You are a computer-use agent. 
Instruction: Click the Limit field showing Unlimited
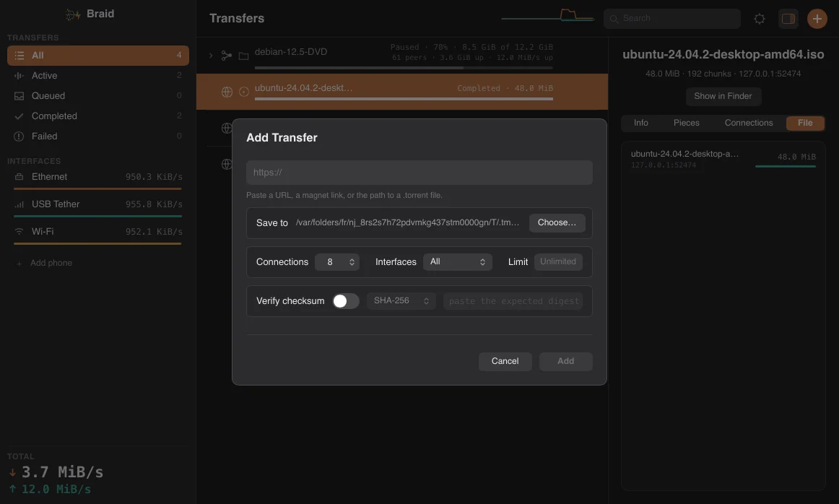[558, 262]
